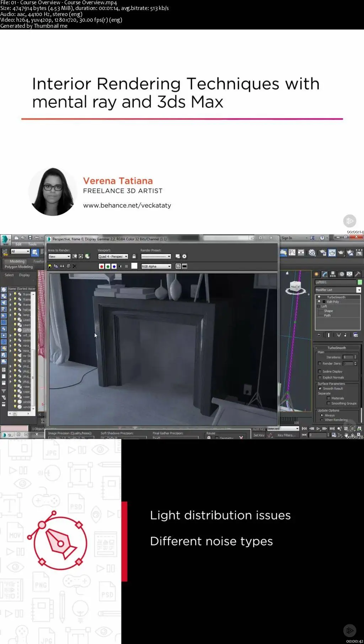This screenshot has width=364, height=644.
Task: Click the Go to Start playback button
Action: coord(304,429)
